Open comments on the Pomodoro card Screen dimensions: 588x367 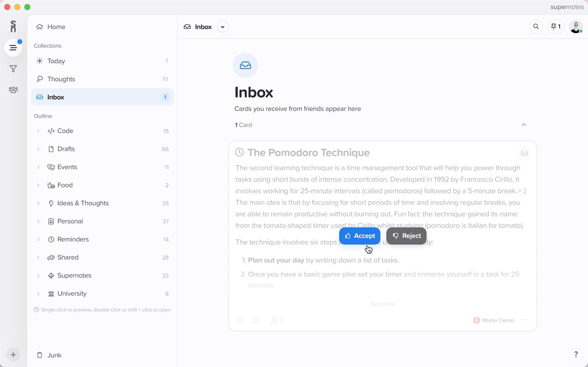tap(257, 320)
